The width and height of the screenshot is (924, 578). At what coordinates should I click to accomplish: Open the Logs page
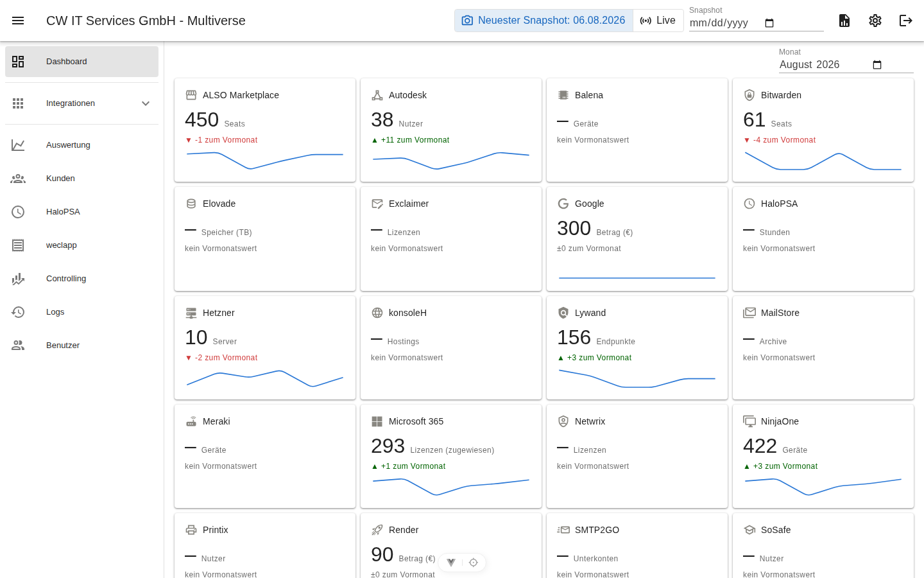81,312
